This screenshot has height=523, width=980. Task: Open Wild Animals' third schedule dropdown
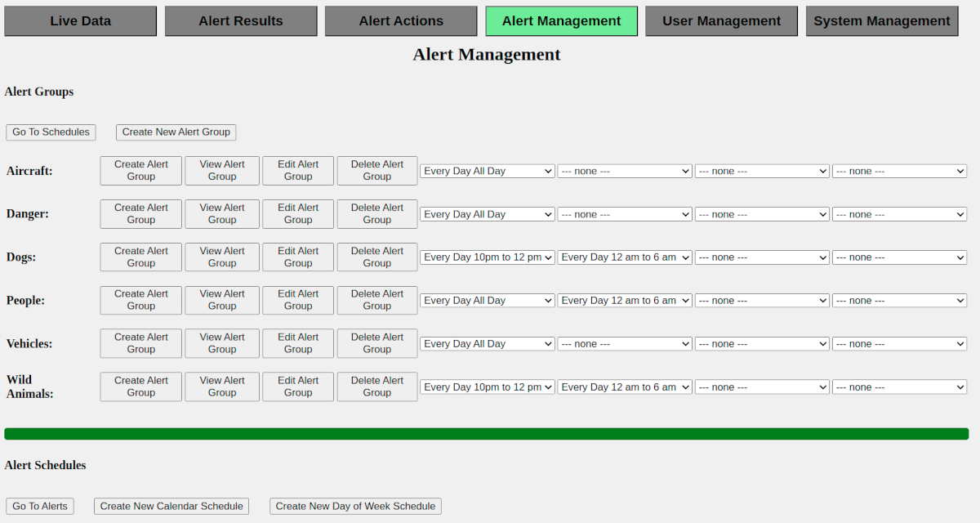pos(762,387)
